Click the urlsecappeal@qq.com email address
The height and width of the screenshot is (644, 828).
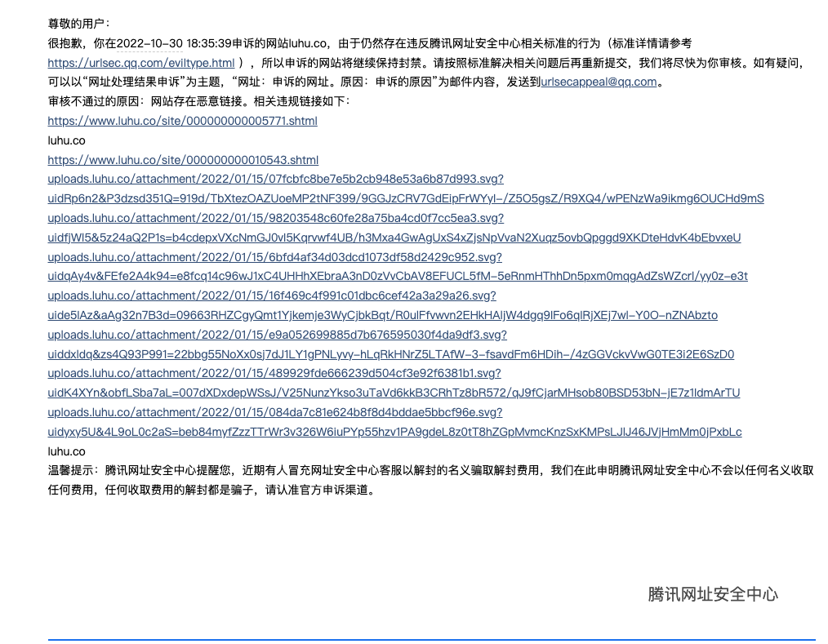(x=599, y=82)
